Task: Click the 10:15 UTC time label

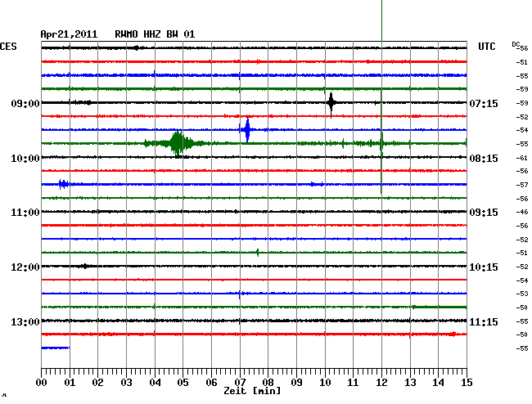Action: tap(484, 267)
